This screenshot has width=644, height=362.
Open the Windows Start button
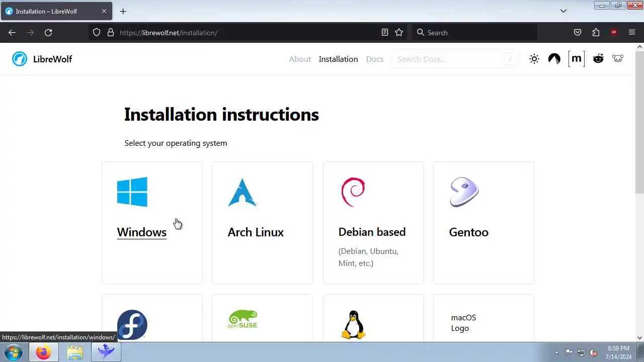coord(13,352)
